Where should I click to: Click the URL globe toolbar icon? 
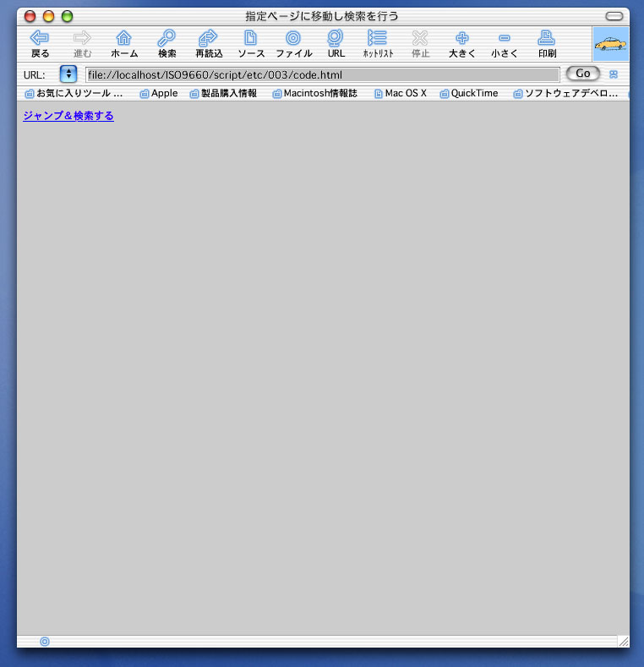click(x=336, y=43)
